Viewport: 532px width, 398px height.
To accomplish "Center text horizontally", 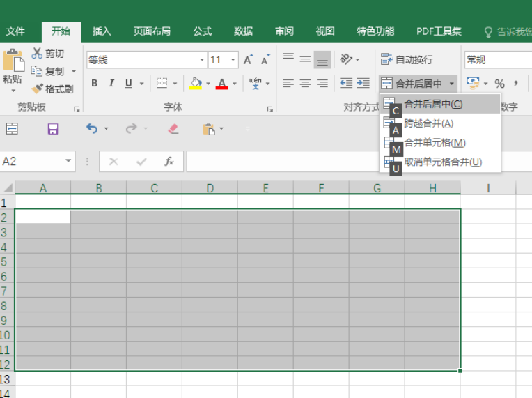I will (x=305, y=83).
